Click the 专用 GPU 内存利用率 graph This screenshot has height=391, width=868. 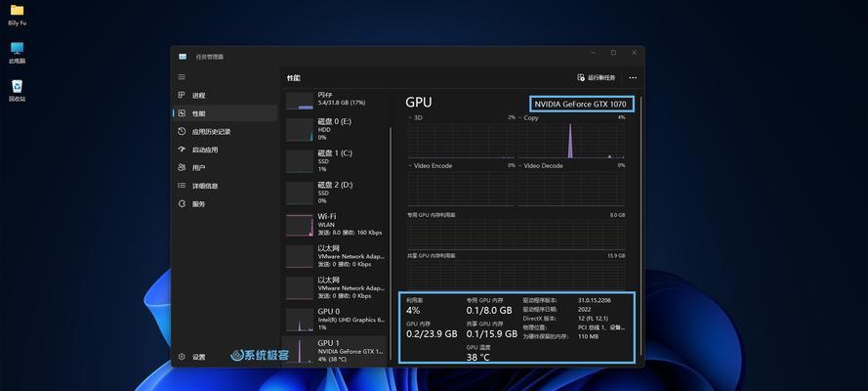516,233
